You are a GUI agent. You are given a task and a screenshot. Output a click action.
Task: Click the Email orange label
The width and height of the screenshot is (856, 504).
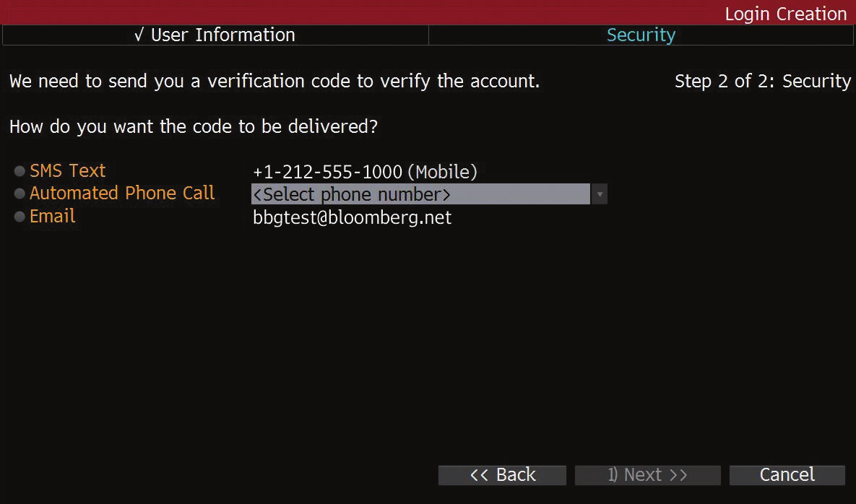click(52, 217)
